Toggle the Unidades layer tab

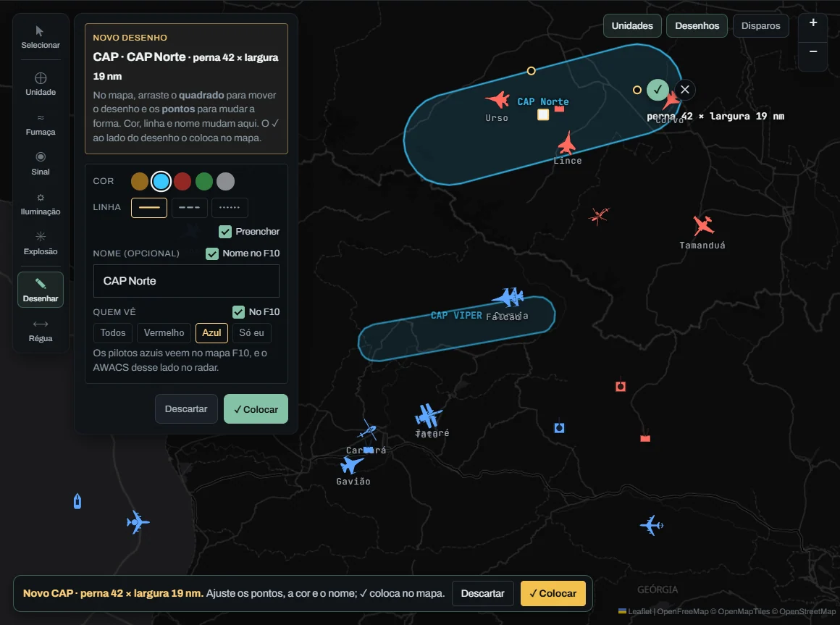click(632, 25)
